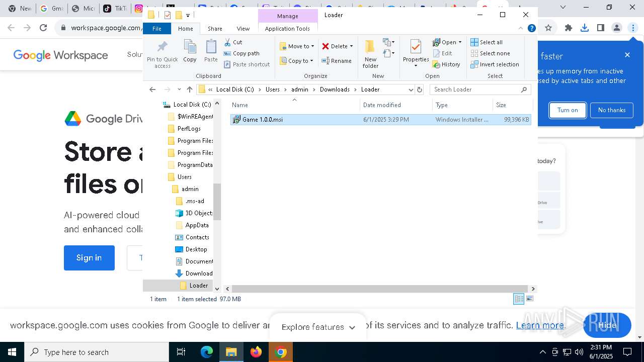
Task: Switch to the Home ribbon tab
Action: [x=185, y=29]
